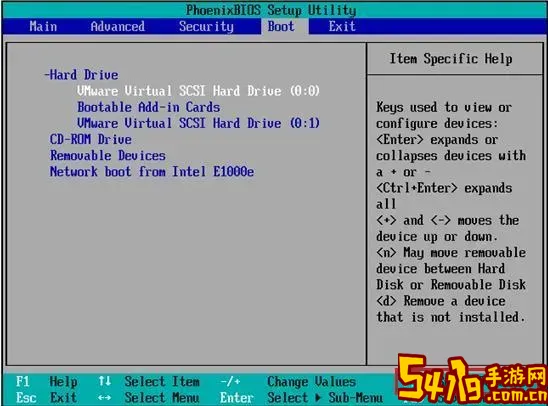The image size is (548, 406).
Task: Select VMware Virtual SCSI Hard Drive (0:0)
Action: point(198,91)
